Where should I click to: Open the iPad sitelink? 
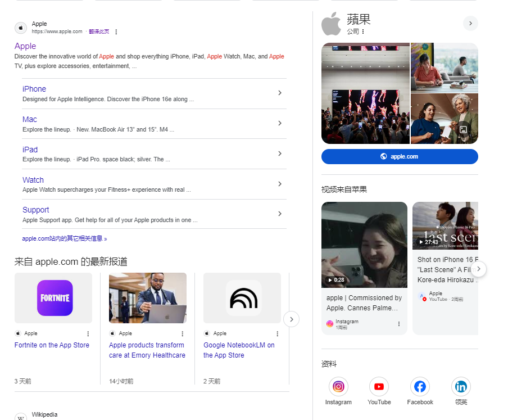click(x=30, y=150)
